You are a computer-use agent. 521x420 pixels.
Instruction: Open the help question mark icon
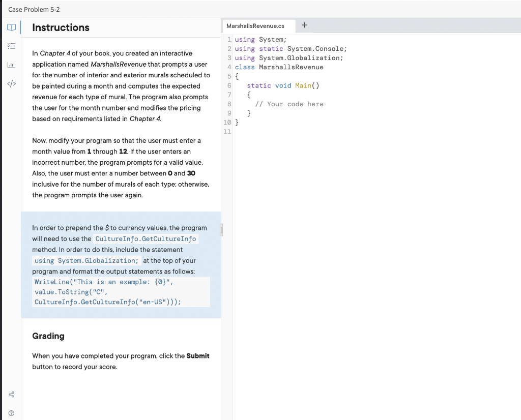[x=11, y=413]
